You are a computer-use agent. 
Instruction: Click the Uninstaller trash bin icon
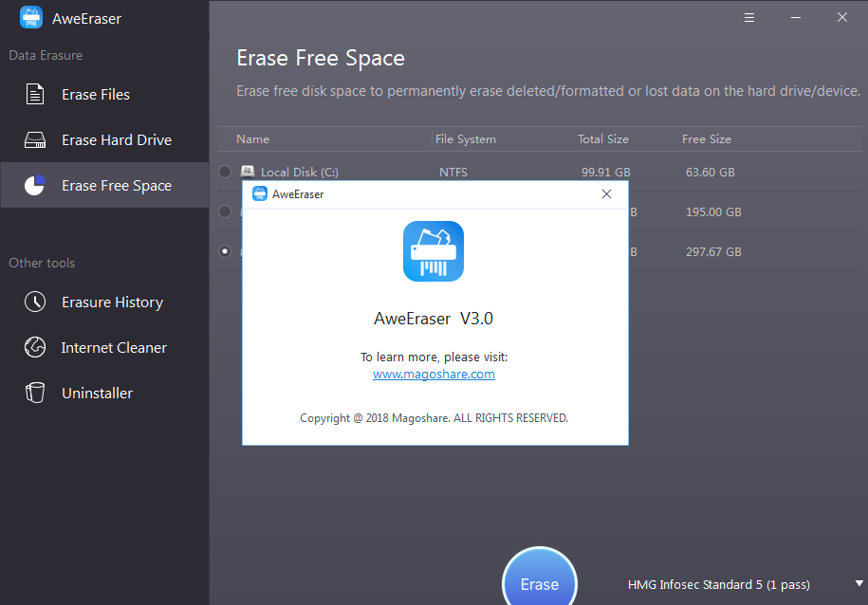point(35,393)
